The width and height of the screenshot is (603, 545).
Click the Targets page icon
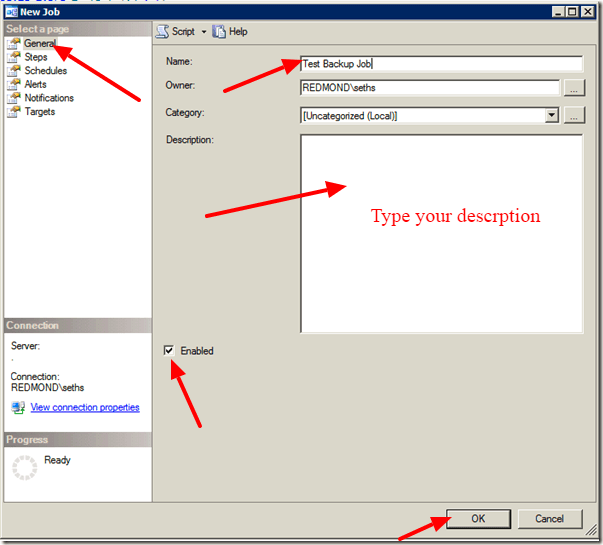(x=14, y=112)
